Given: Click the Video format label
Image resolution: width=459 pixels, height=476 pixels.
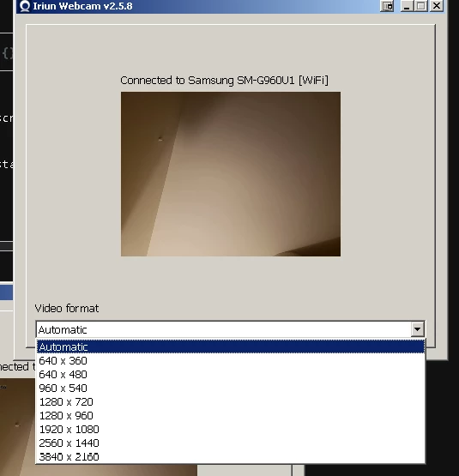Looking at the screenshot, I should (67, 309).
